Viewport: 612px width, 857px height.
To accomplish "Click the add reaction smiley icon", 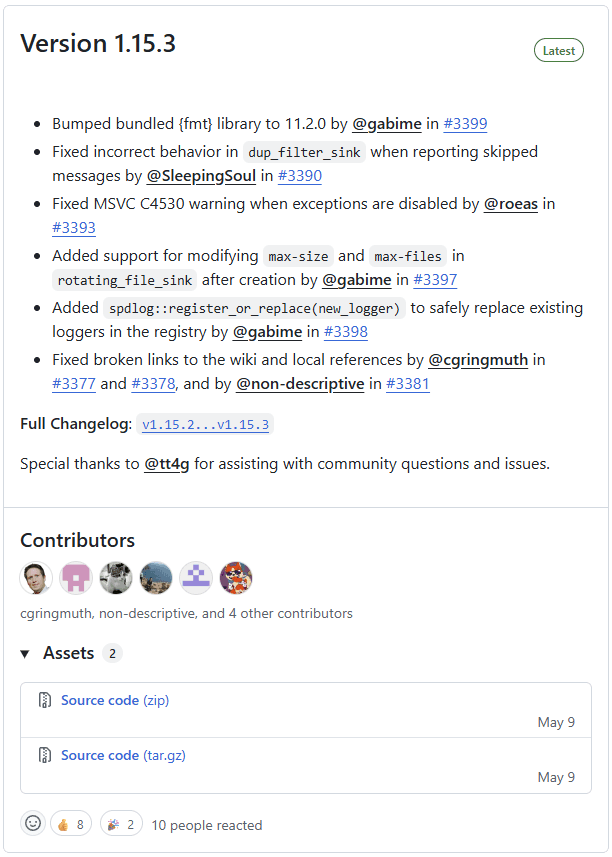I will point(32,823).
